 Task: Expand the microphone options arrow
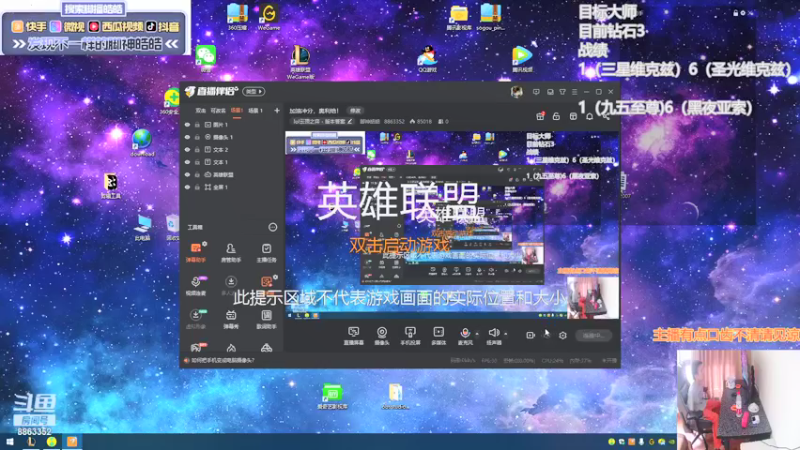[x=477, y=334]
